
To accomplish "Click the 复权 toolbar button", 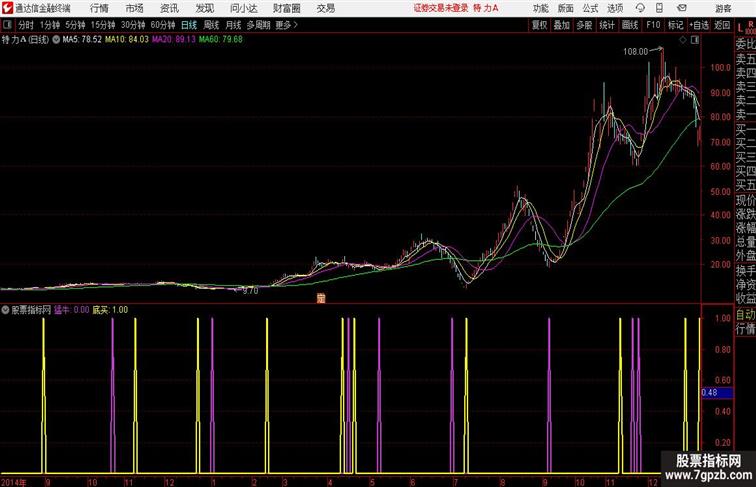I will [x=540, y=25].
